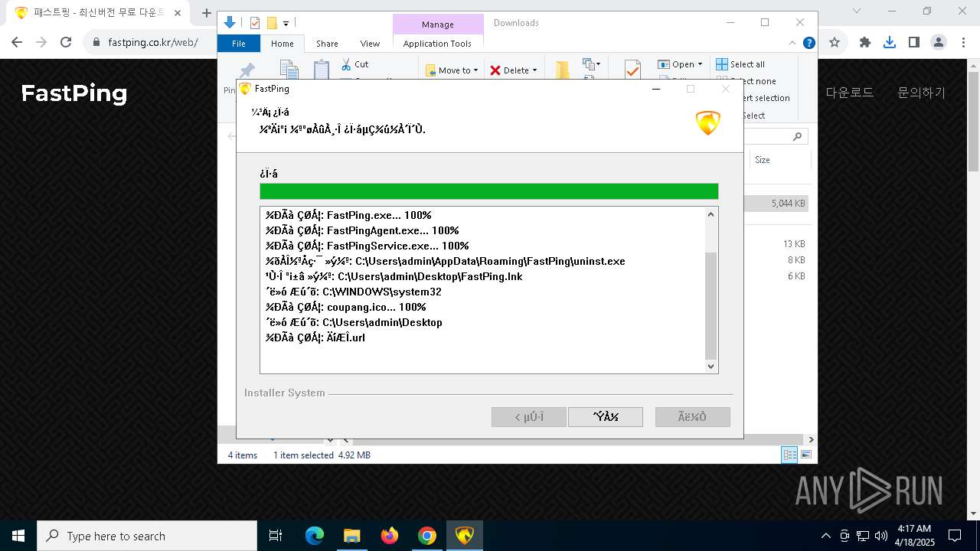Viewport: 980px width, 551px height.
Task: Select the Manage contextual tab
Action: click(438, 24)
